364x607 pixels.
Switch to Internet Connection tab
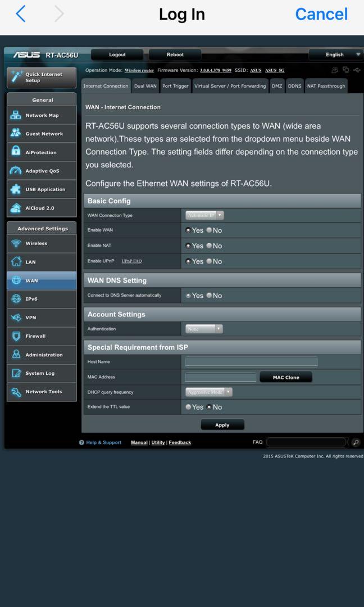tap(106, 86)
